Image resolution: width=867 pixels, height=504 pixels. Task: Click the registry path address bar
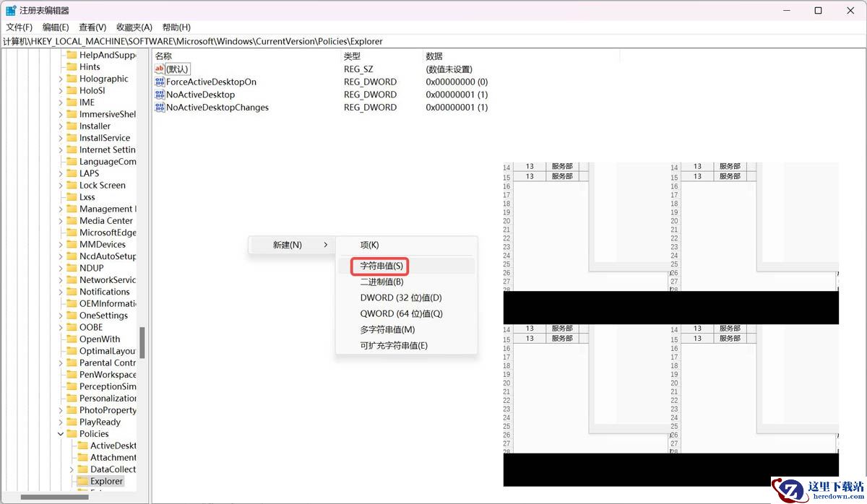click(x=433, y=41)
